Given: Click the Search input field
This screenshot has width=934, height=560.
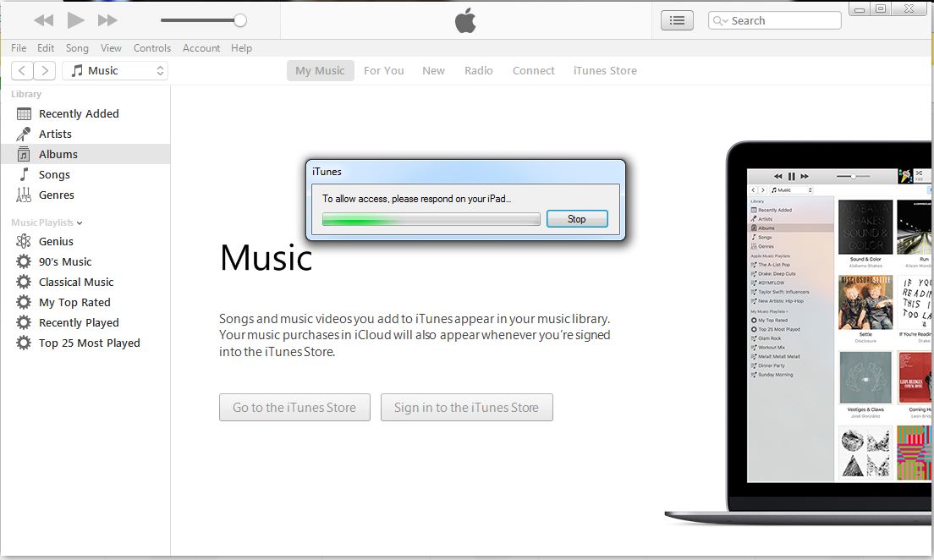Looking at the screenshot, I should point(774,20).
